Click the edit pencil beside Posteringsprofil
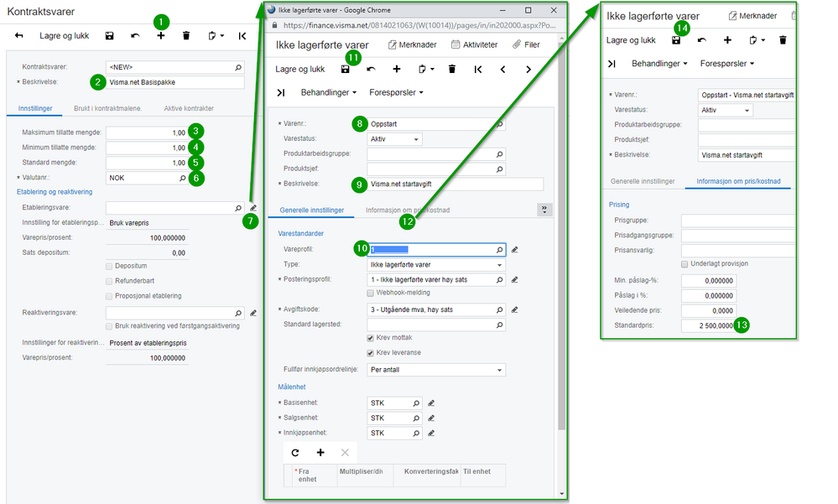 coord(515,279)
